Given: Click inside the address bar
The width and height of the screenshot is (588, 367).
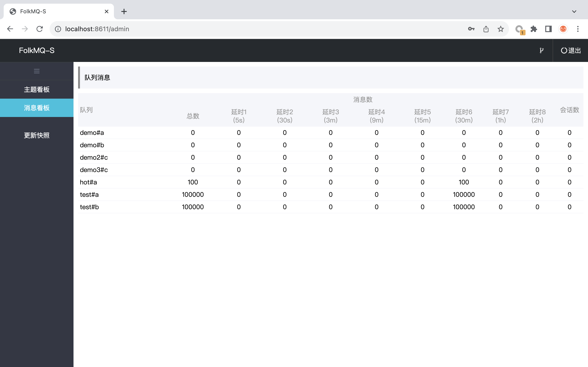Looking at the screenshot, I should pos(170,29).
